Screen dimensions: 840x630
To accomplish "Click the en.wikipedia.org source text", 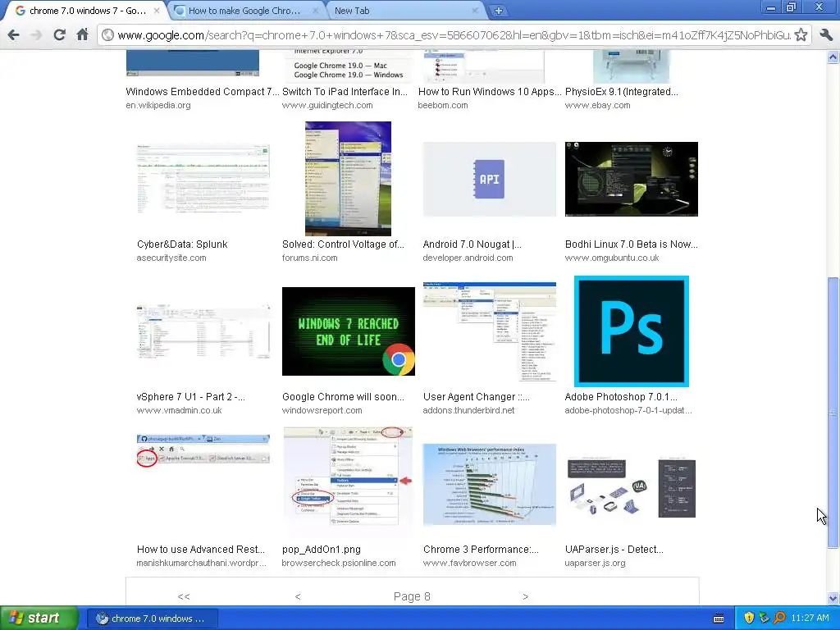I will (158, 106).
